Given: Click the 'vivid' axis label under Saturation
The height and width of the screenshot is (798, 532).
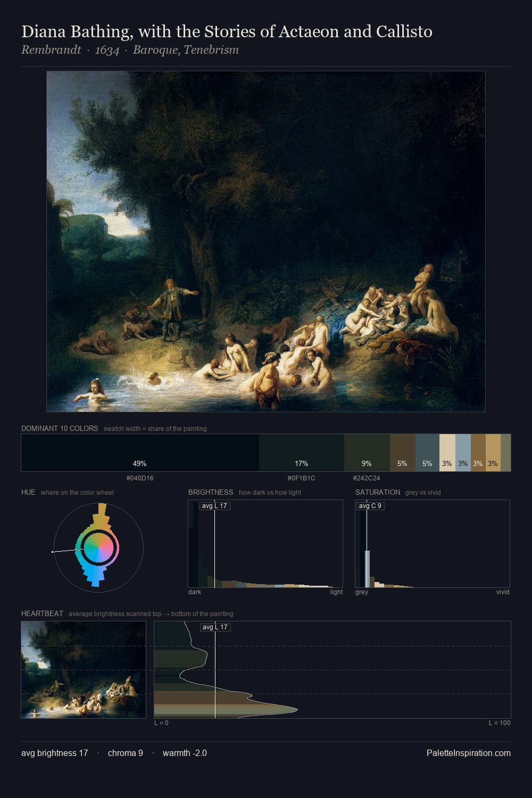Looking at the screenshot, I should pos(503,592).
